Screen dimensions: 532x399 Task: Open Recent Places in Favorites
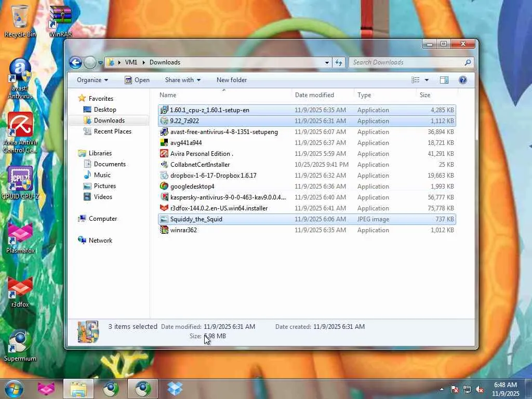(112, 131)
